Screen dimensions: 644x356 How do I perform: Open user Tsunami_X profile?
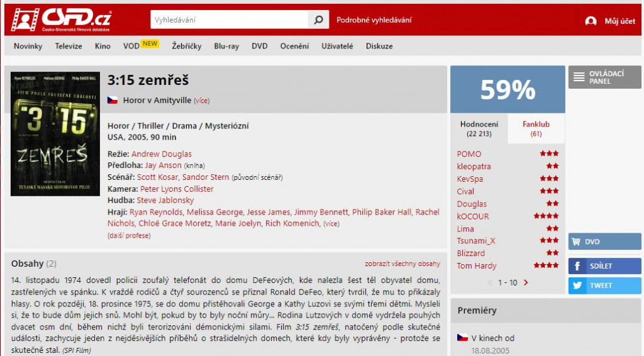tap(476, 241)
